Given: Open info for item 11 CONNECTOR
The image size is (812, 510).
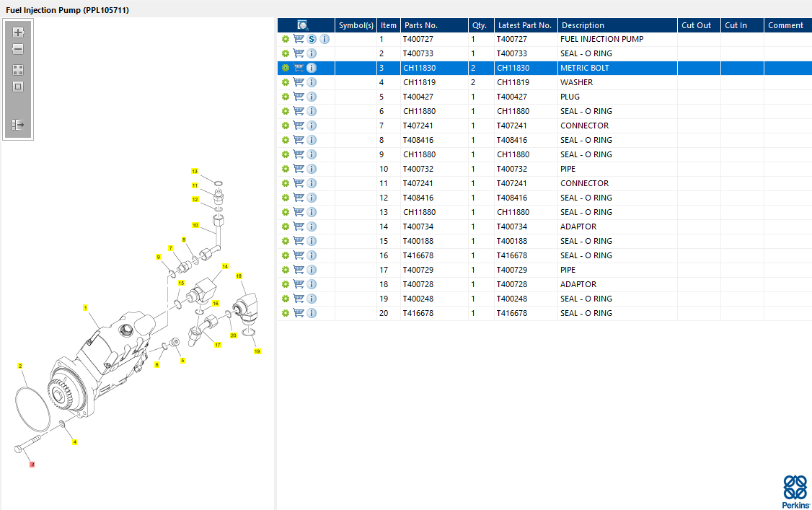Looking at the screenshot, I should (x=312, y=183).
